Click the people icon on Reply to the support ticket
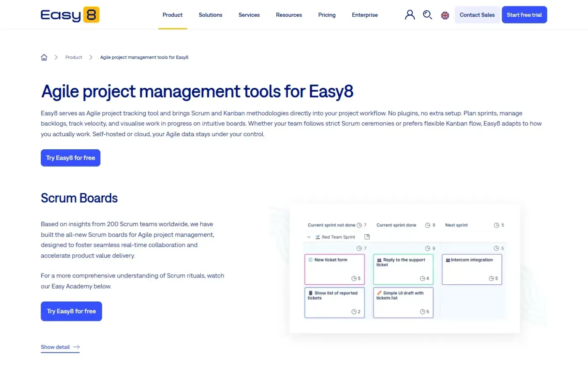Image resolution: width=588 pixels, height=368 pixels. coord(379,260)
